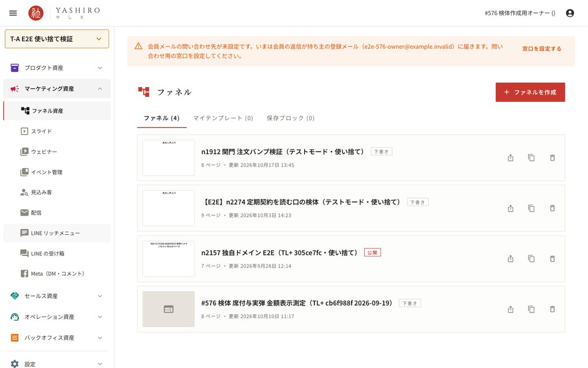Click the ファネルを作成 button
The height and width of the screenshot is (368, 588).
tap(530, 92)
